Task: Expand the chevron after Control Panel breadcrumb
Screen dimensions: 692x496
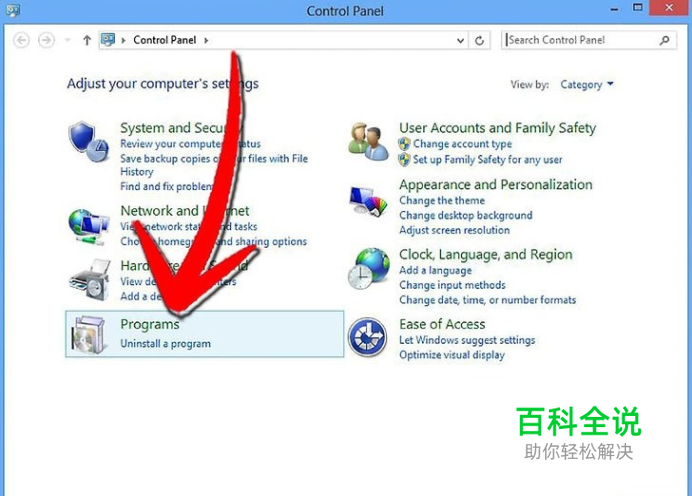Action: [x=206, y=41]
